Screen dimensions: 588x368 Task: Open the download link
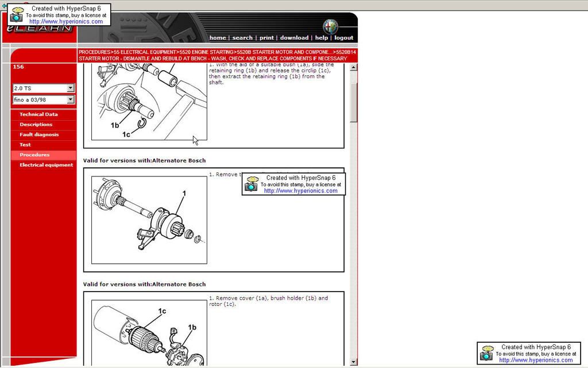[x=295, y=37]
